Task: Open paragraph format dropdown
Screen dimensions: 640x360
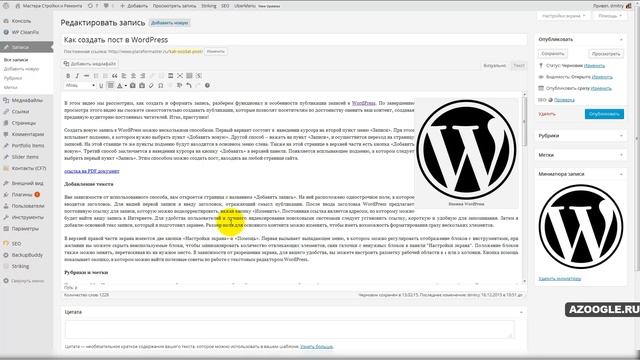Action: [x=80, y=85]
